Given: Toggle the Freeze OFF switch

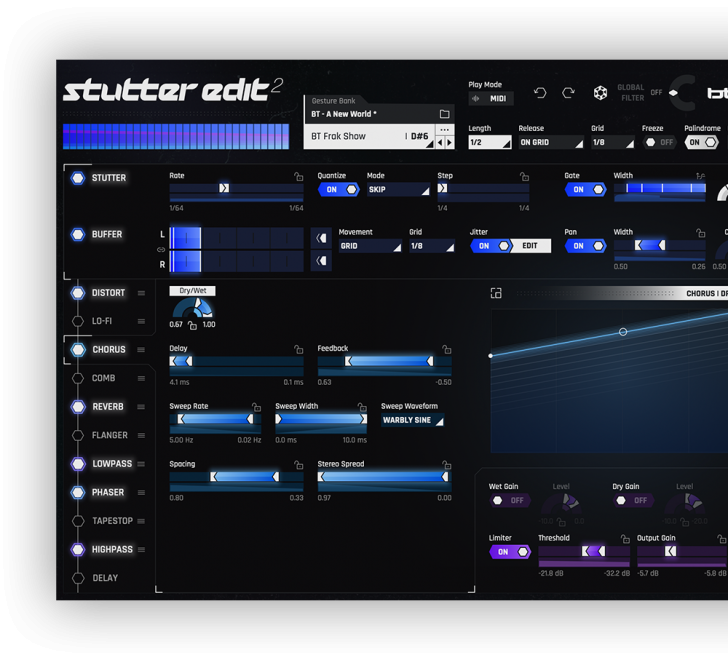Looking at the screenshot, I should [659, 142].
